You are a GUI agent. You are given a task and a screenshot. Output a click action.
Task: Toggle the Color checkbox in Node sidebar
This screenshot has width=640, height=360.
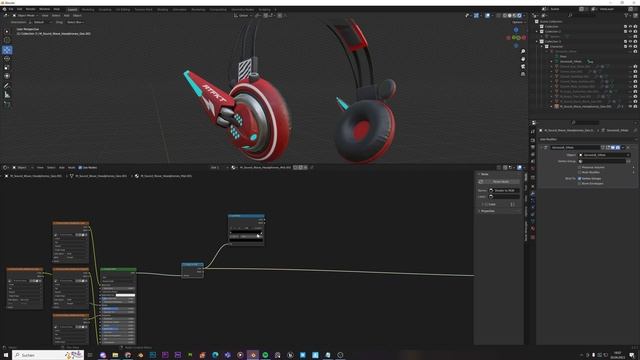point(486,204)
